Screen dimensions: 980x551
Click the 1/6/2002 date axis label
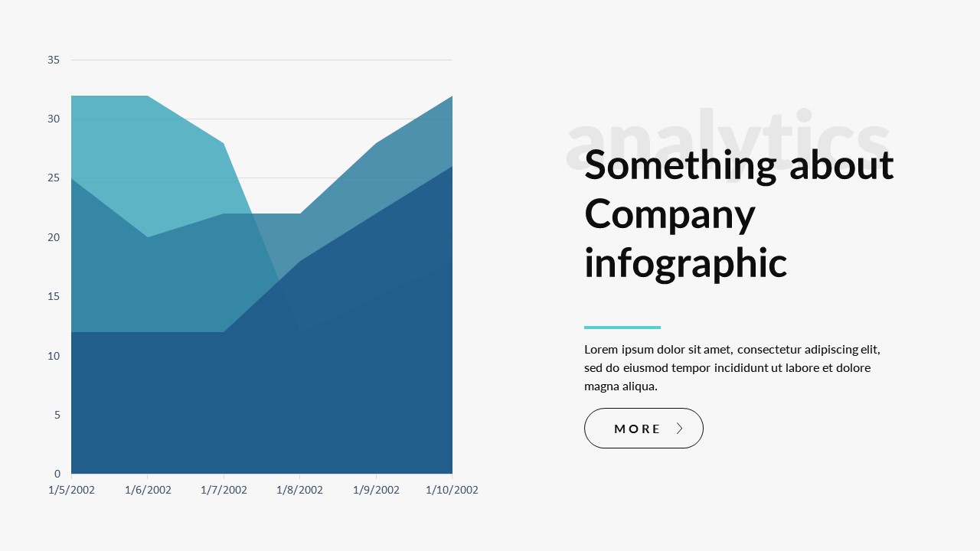point(148,490)
